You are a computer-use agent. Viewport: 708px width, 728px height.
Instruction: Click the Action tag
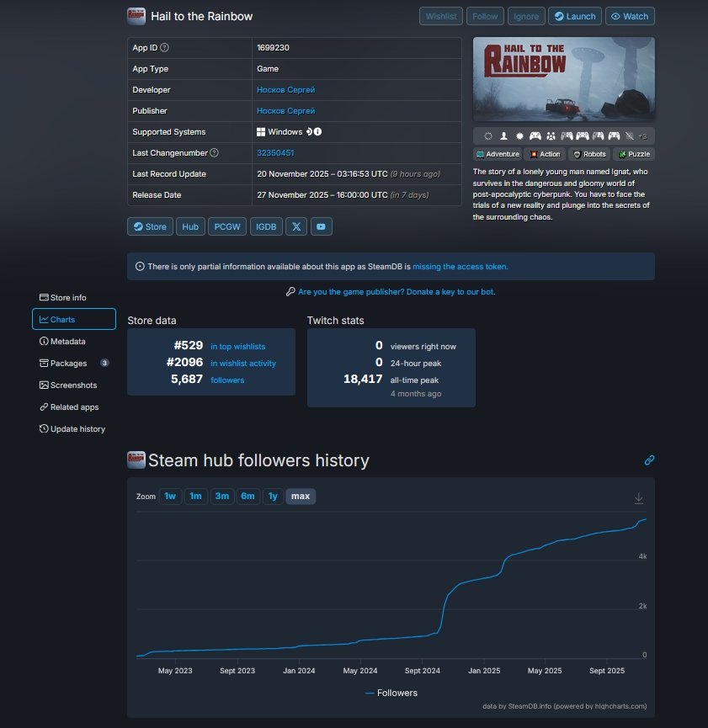pos(545,154)
